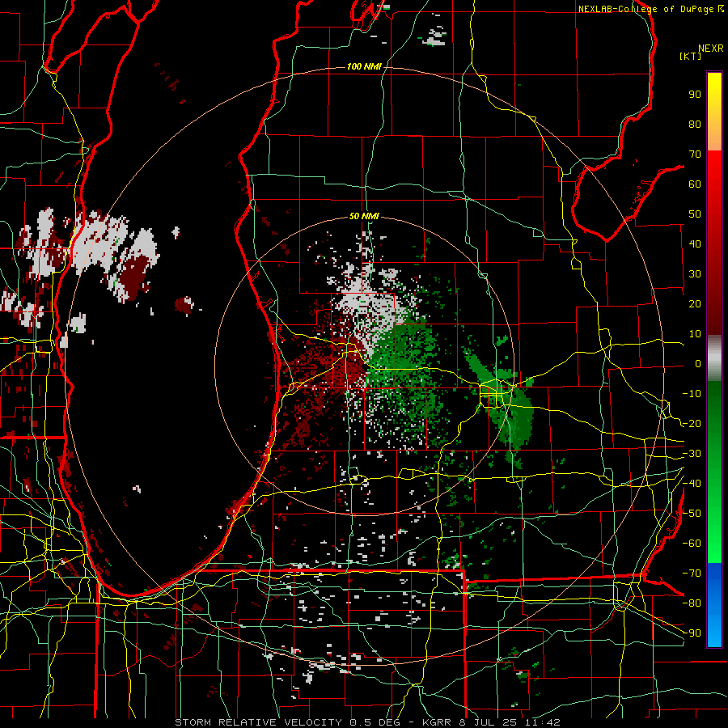Screen dimensions: 728x728
Task: Pick the light blue segment at the color bar's bottom
Action: [x=714, y=629]
